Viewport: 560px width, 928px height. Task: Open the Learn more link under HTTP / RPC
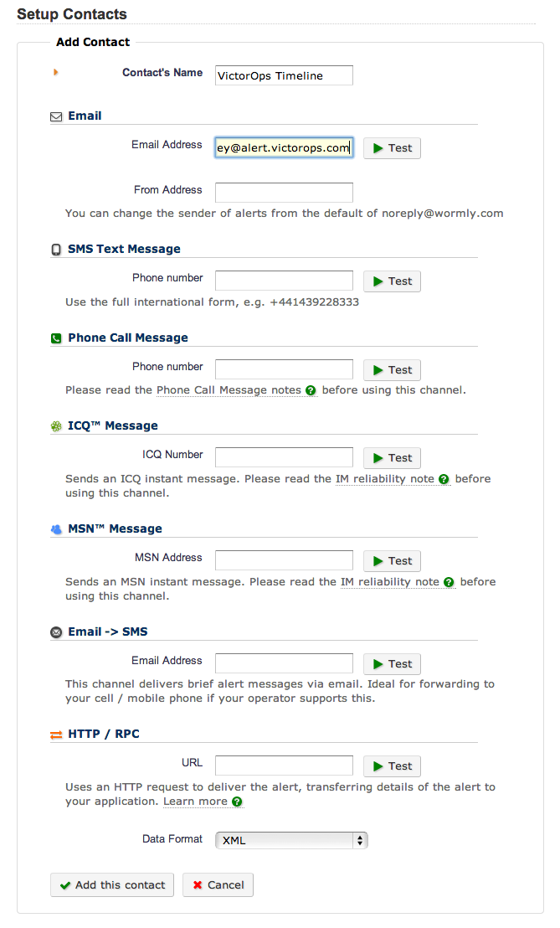(195, 802)
